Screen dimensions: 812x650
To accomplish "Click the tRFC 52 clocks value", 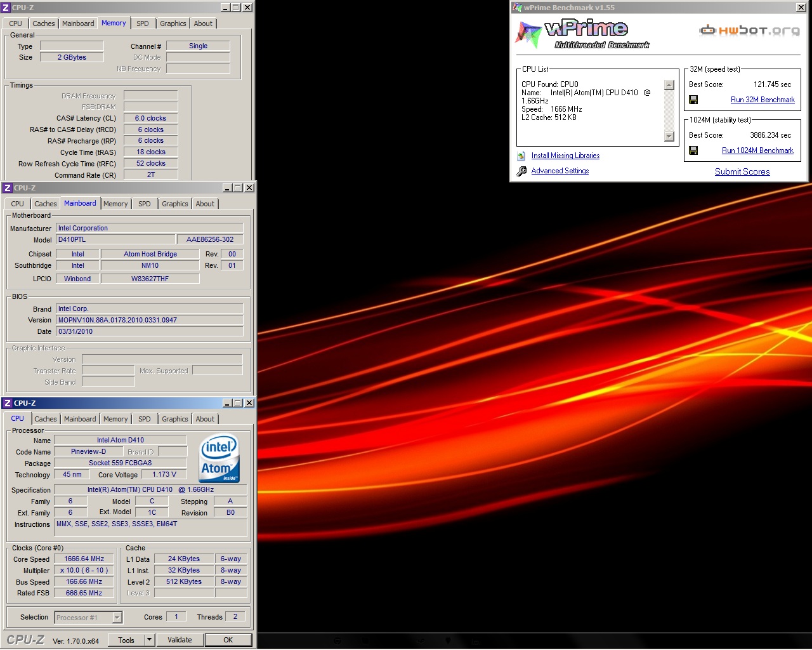I will (x=150, y=163).
